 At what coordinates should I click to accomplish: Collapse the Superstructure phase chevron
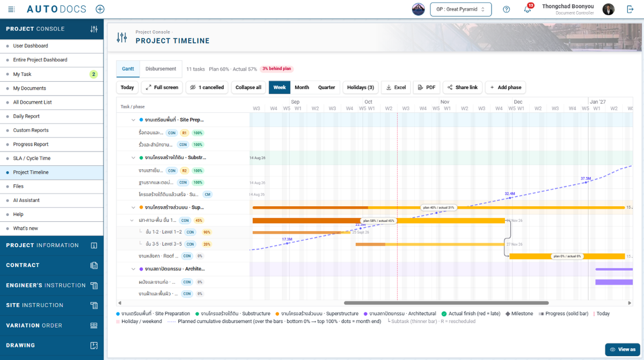pyautogui.click(x=134, y=207)
